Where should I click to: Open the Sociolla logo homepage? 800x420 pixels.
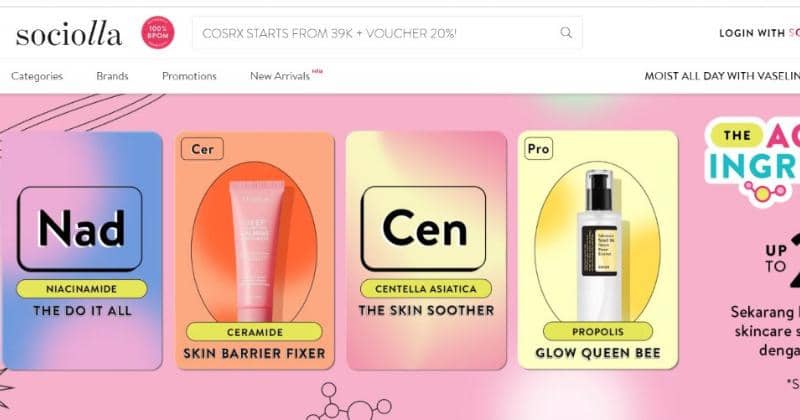[x=69, y=34]
